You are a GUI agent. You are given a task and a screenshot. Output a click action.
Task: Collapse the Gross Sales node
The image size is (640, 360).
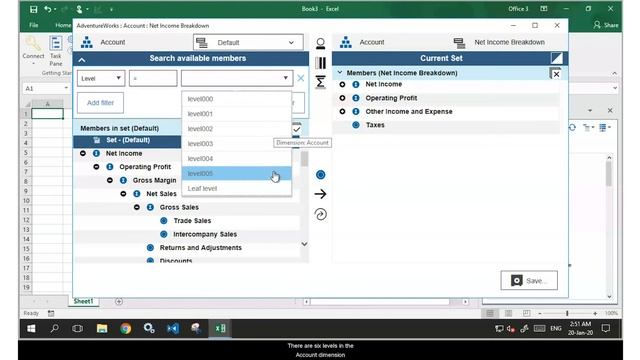click(x=137, y=207)
